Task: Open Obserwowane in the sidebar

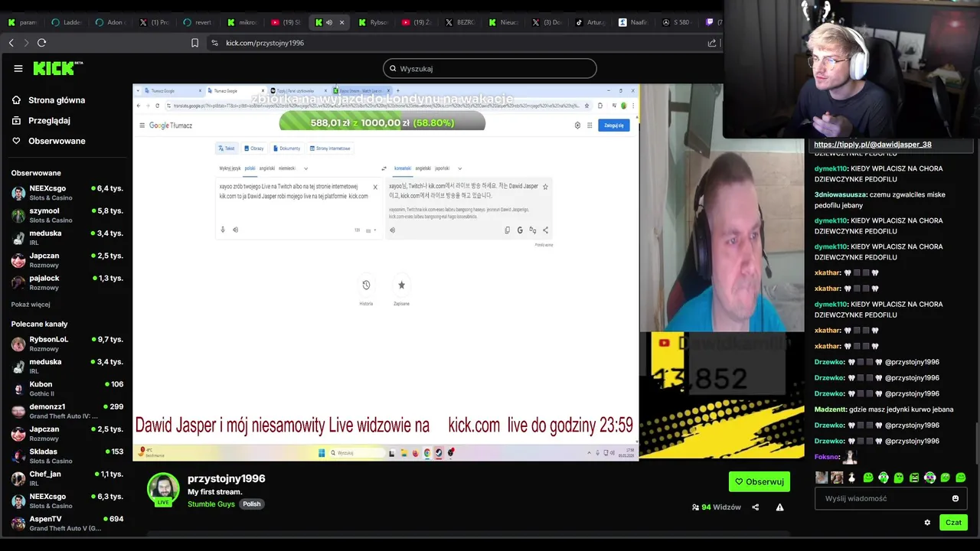Action: 48,141
